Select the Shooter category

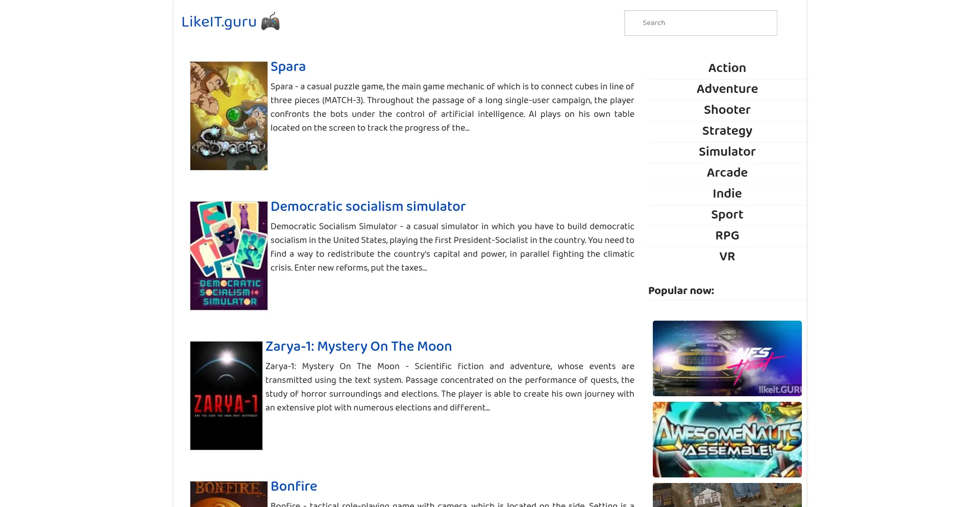pos(727,110)
